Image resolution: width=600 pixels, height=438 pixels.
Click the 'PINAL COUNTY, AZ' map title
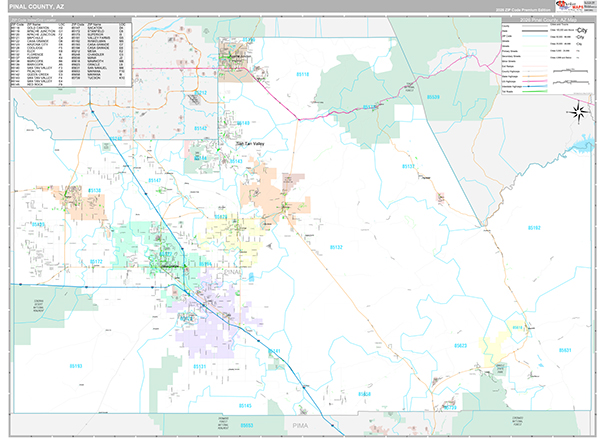pos(37,7)
